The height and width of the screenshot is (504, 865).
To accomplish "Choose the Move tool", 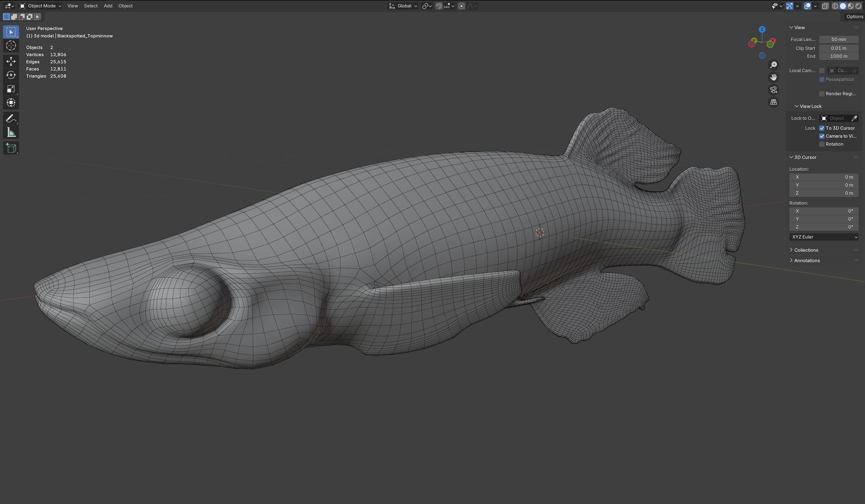I will 11,61.
